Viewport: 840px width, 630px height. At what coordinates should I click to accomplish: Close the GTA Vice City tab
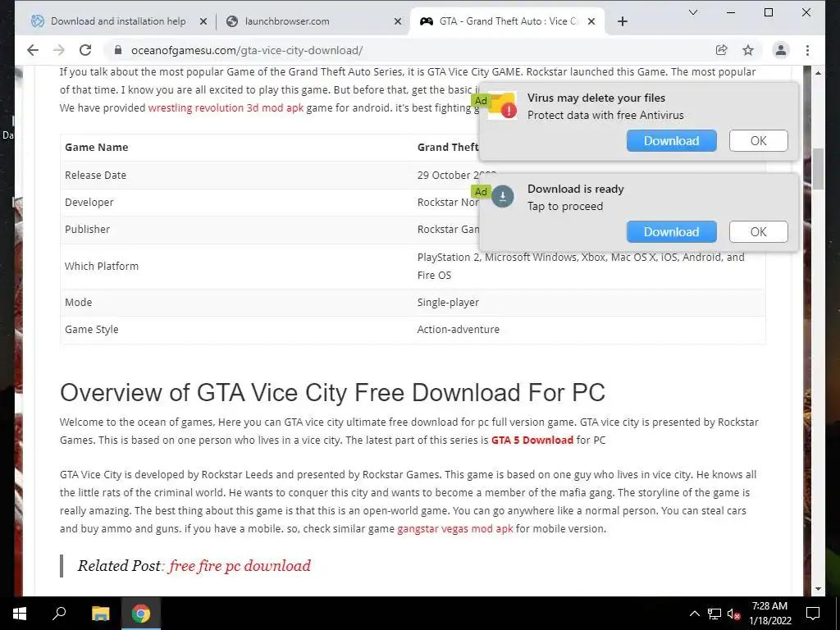click(591, 21)
